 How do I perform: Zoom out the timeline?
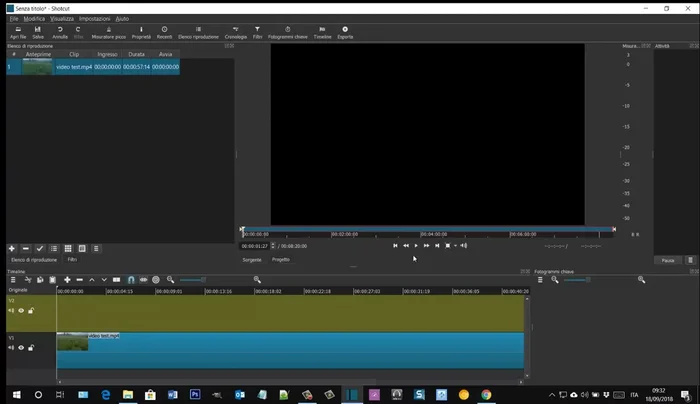(171, 280)
